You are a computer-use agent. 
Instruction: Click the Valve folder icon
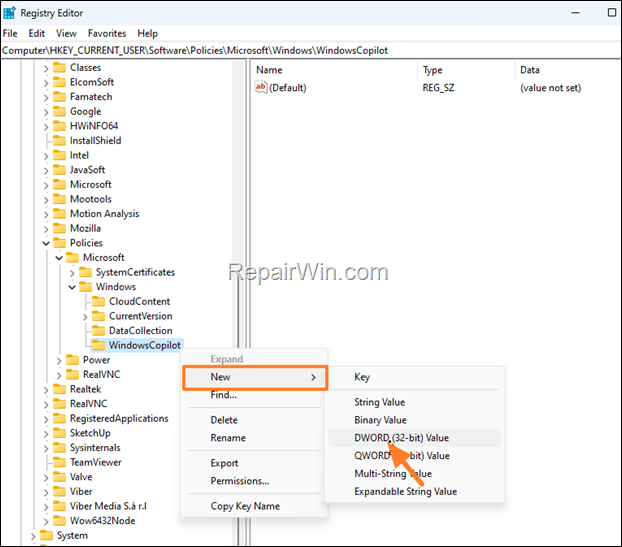(60, 477)
